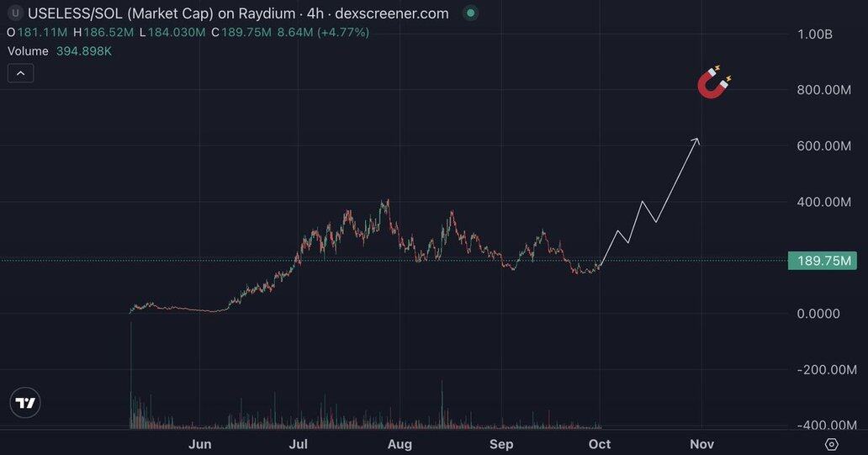The image size is (868, 455).
Task: Click the green 189.75M current price label
Action: click(x=820, y=261)
